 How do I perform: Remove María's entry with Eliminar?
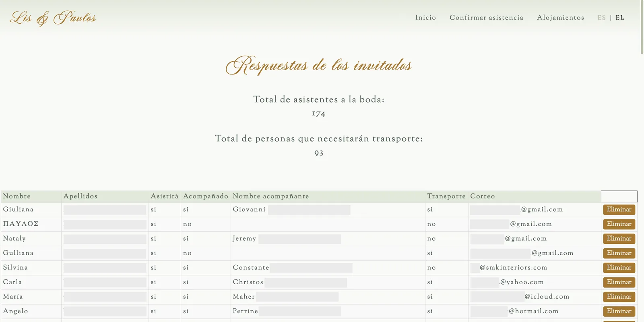point(619,297)
